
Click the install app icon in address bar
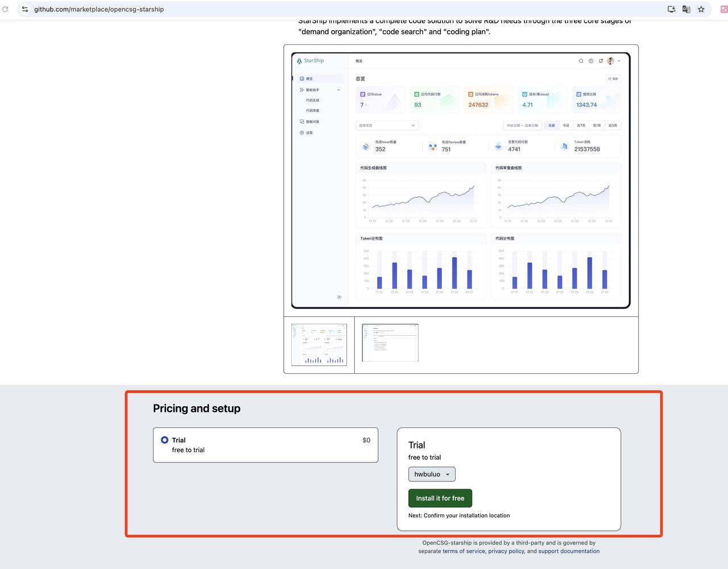[x=671, y=9]
